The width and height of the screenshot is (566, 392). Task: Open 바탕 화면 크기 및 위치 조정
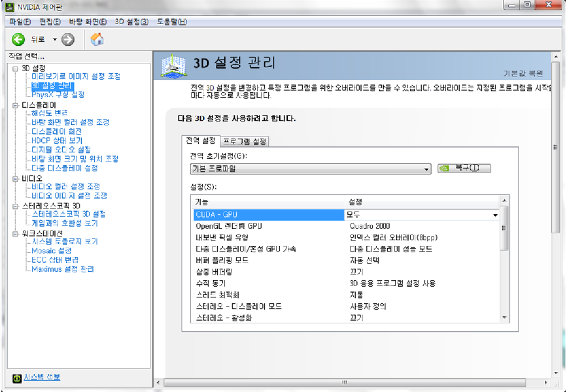click(x=75, y=159)
